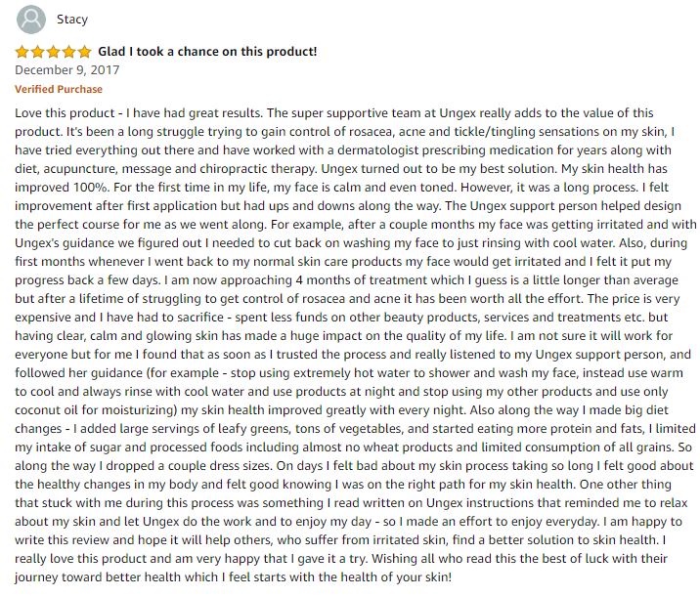Open reviewer name Stacy's profile
This screenshot has height=597, width=700.
tap(72, 20)
